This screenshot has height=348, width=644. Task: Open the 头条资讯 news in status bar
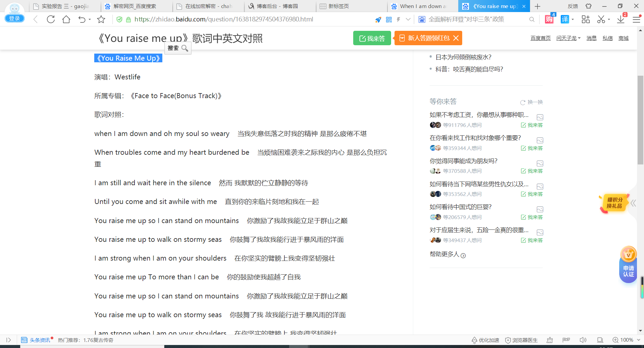point(36,340)
